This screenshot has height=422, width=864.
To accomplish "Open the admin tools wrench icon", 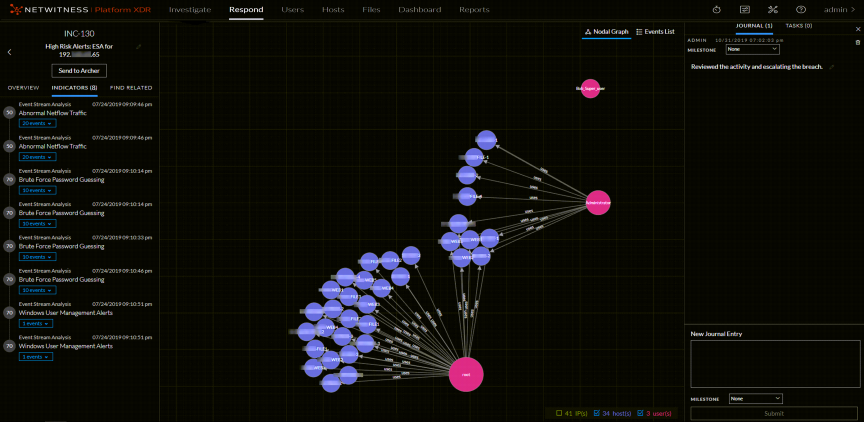I will click(773, 9).
